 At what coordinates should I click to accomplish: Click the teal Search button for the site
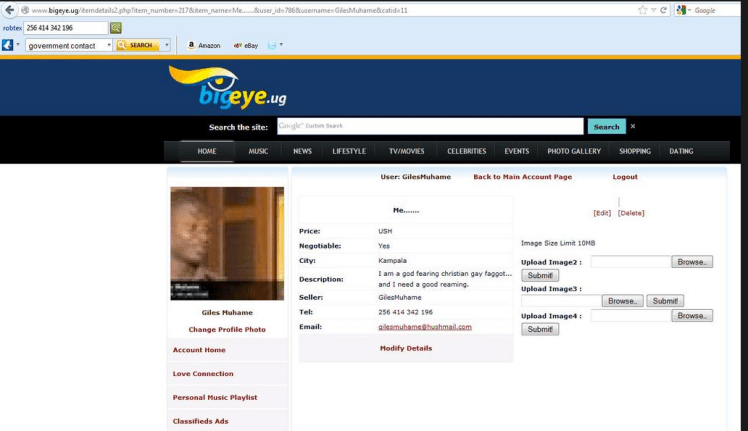point(607,126)
